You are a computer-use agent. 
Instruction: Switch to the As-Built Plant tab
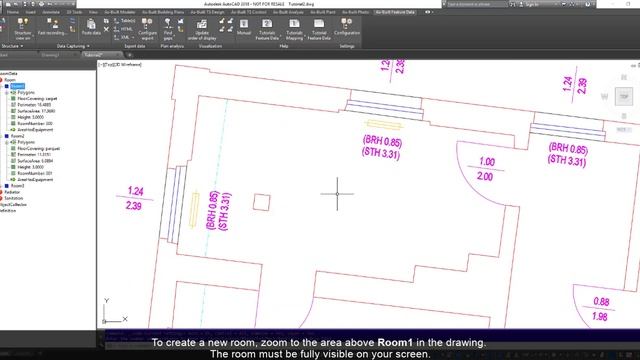pos(323,12)
